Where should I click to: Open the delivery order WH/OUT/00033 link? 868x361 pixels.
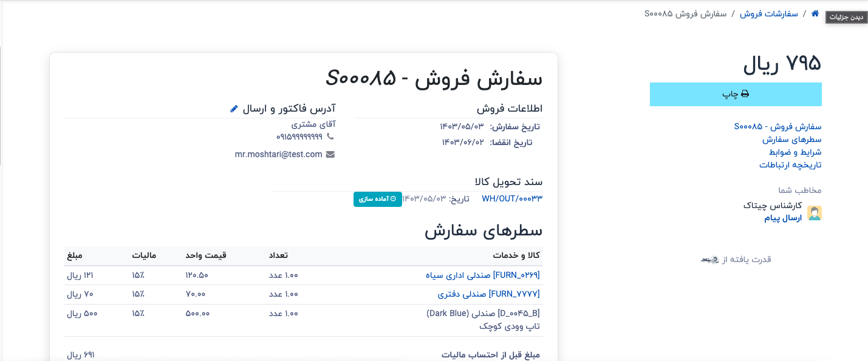(x=511, y=198)
